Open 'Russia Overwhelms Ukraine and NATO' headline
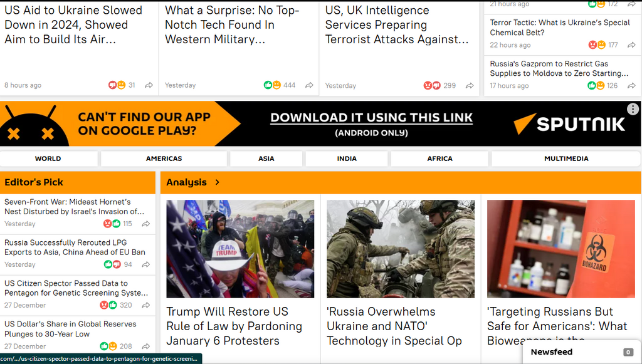Image resolution: width=642 pixels, height=364 pixels. click(x=394, y=326)
